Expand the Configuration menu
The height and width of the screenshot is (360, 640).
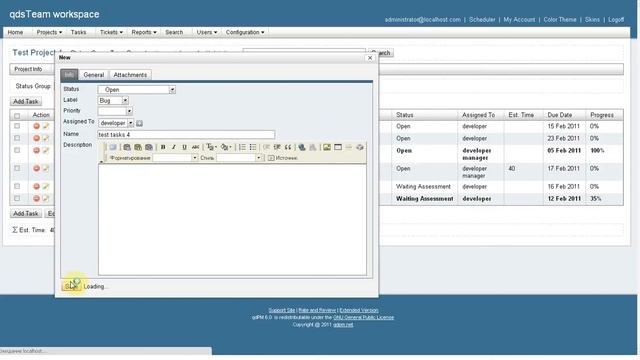click(245, 32)
